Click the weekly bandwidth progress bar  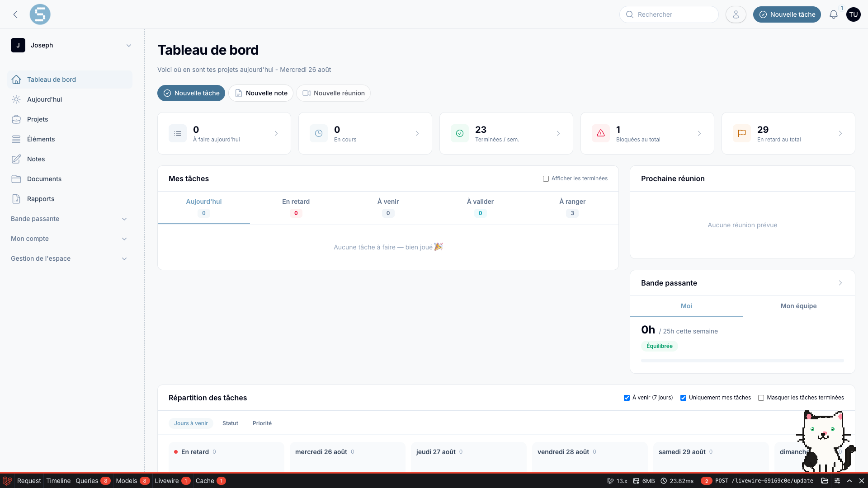coord(742,361)
